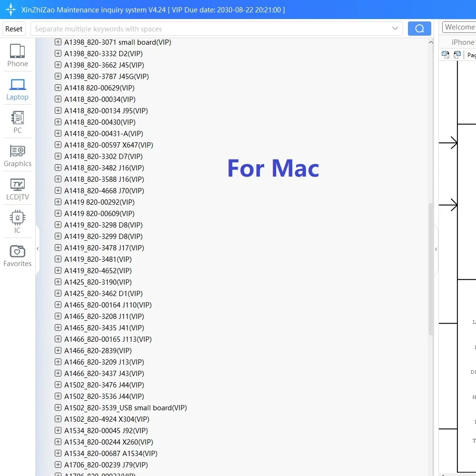Expand A1418_820-3302 D7(VIP) node
The width and height of the screenshot is (476, 476).
(58, 156)
